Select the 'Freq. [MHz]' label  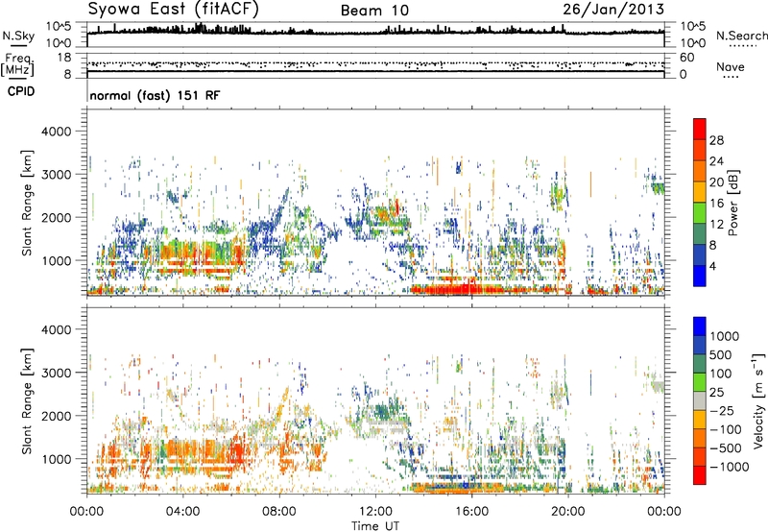[x=17, y=64]
